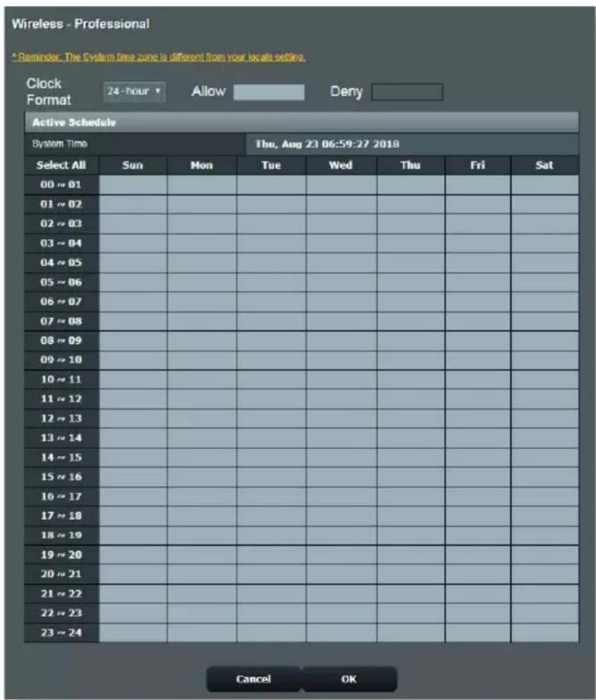Screen dimensions: 596x700
Task: Select the 13 ~ 14 row label
Action: (x=62, y=438)
